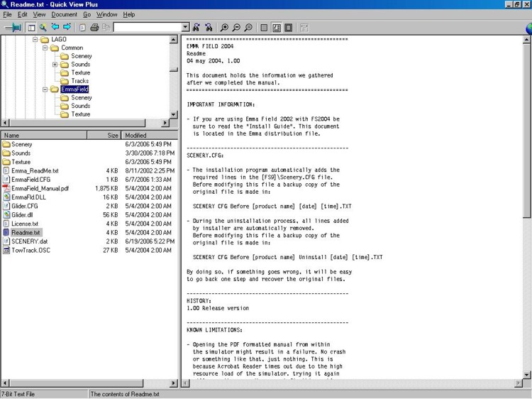Zoom out with the minus magnifier
This screenshot has height=399, width=532.
236,28
